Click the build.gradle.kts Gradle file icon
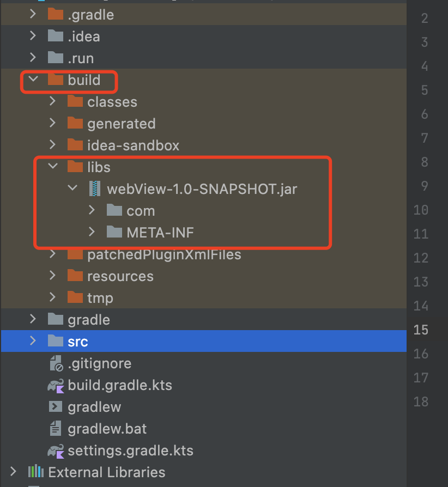Screen dimensions: 448x487 pos(56,386)
